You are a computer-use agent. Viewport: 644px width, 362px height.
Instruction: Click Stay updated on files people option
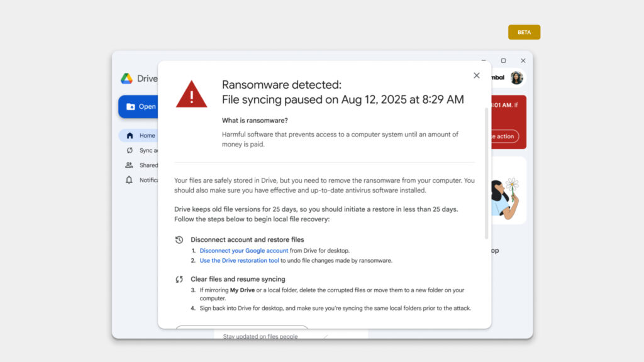(x=260, y=336)
